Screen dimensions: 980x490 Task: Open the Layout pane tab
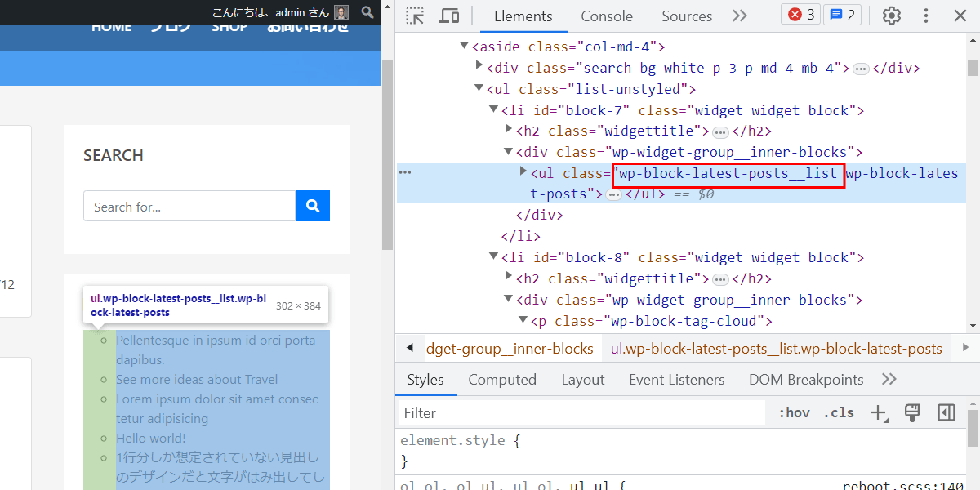(x=583, y=380)
